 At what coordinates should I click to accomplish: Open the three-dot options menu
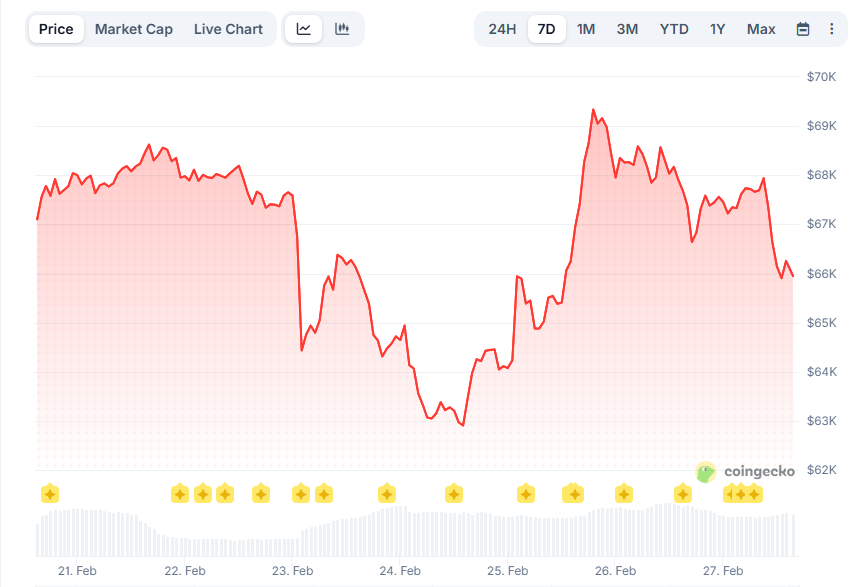click(x=831, y=29)
